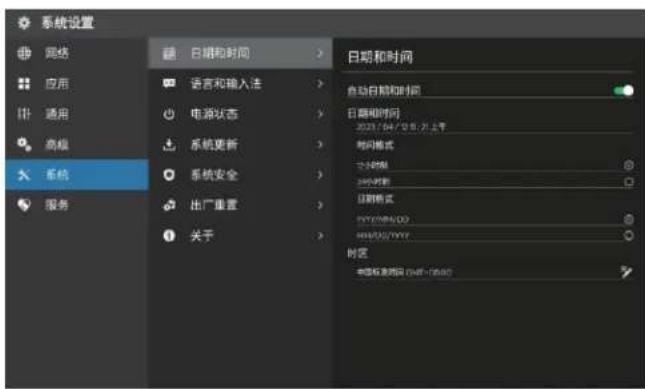Click the current date and time value
The image size is (645, 389).
(x=401, y=127)
